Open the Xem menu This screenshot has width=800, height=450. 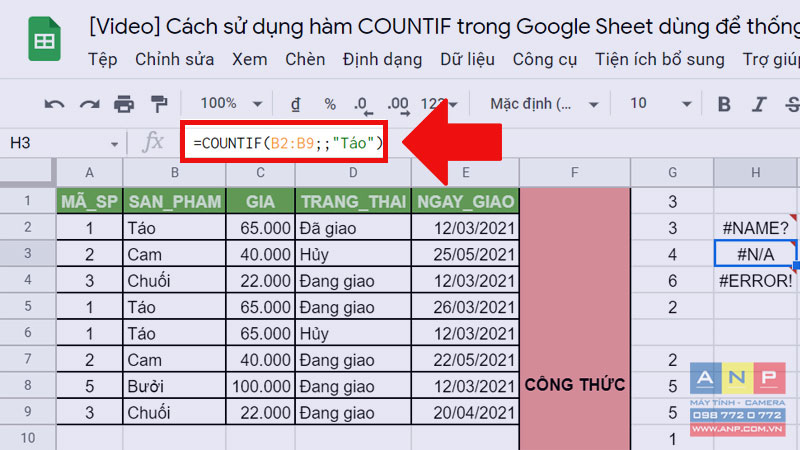(x=249, y=60)
